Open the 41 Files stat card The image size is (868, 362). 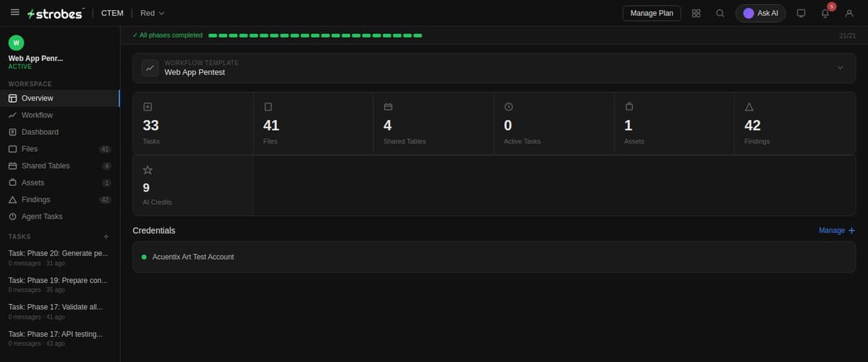(x=313, y=123)
